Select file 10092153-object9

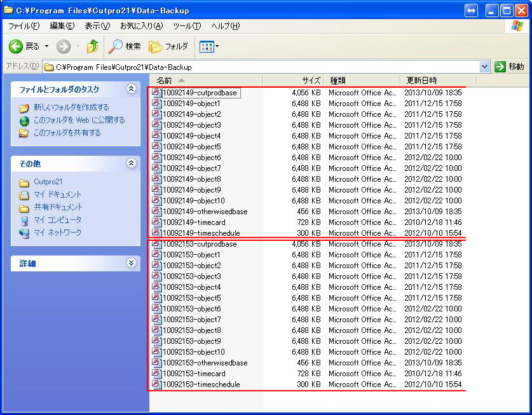point(192,341)
